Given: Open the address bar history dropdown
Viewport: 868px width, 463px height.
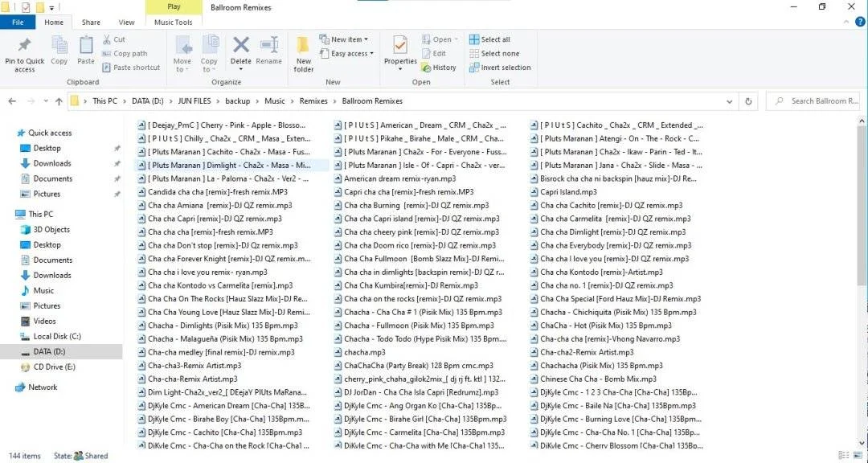Looking at the screenshot, I should pyautogui.click(x=730, y=101).
